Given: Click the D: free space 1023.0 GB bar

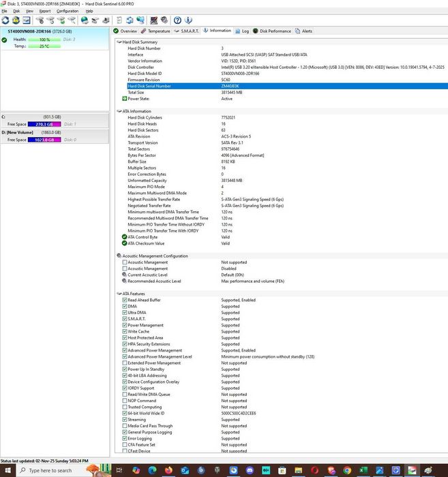Looking at the screenshot, I should [x=44, y=140].
